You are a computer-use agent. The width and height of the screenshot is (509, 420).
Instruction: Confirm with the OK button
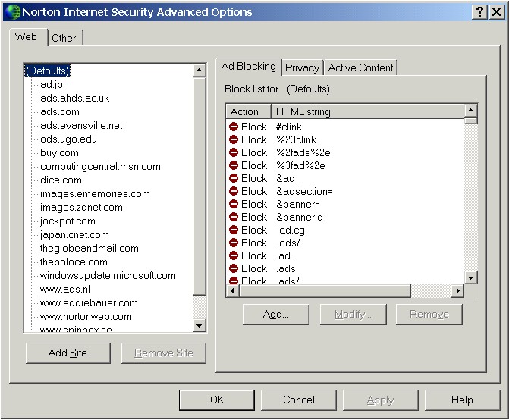[217, 400]
